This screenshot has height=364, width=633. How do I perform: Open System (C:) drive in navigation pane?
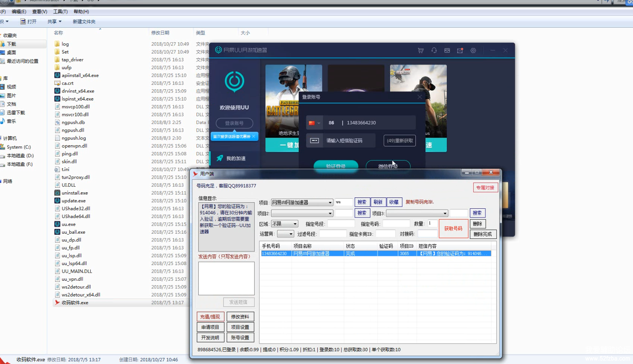pyautogui.click(x=18, y=147)
